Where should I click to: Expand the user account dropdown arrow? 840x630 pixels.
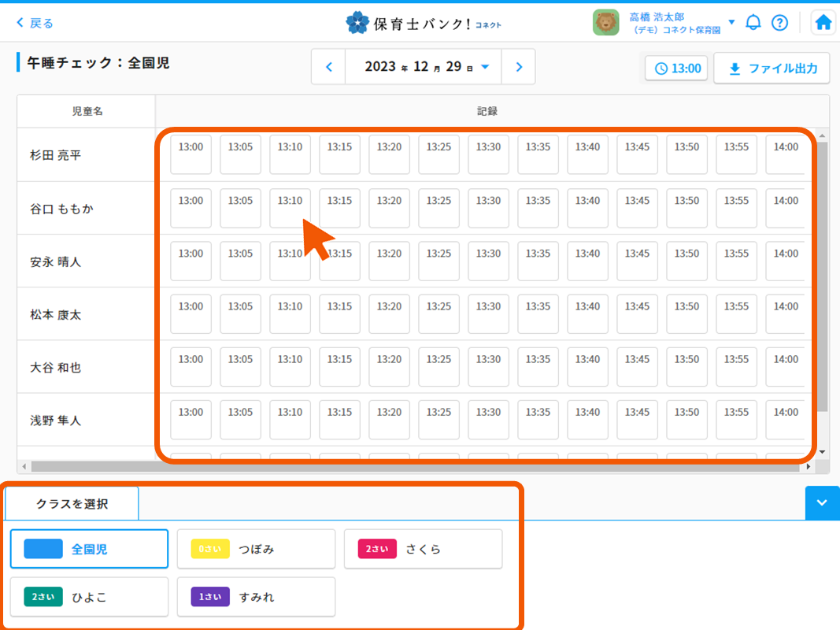(x=732, y=22)
